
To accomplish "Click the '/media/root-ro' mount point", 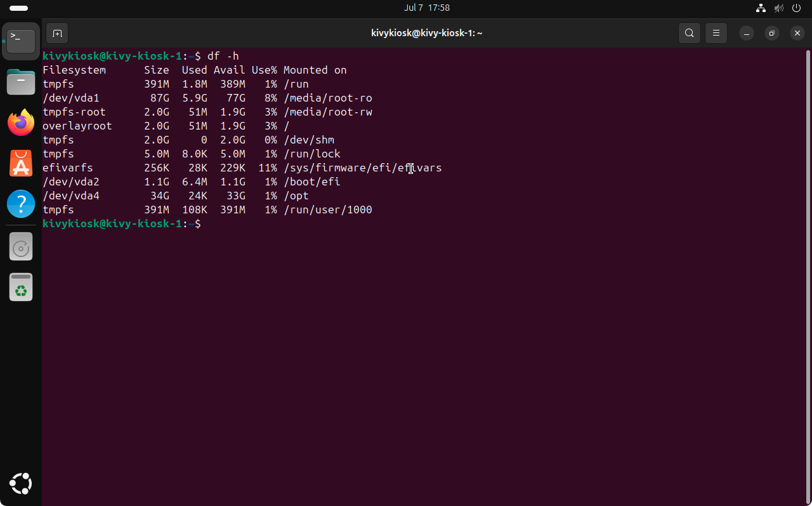I will 328,98.
